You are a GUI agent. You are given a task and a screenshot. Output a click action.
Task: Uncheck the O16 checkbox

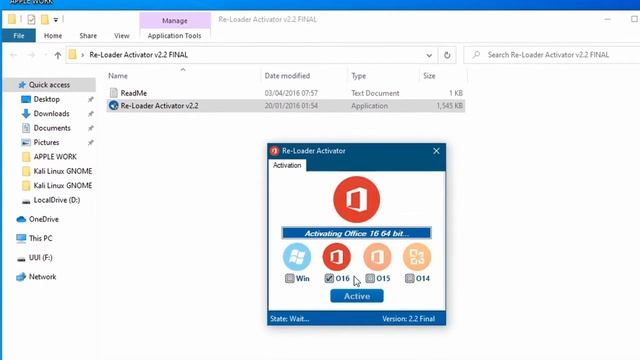[329, 278]
